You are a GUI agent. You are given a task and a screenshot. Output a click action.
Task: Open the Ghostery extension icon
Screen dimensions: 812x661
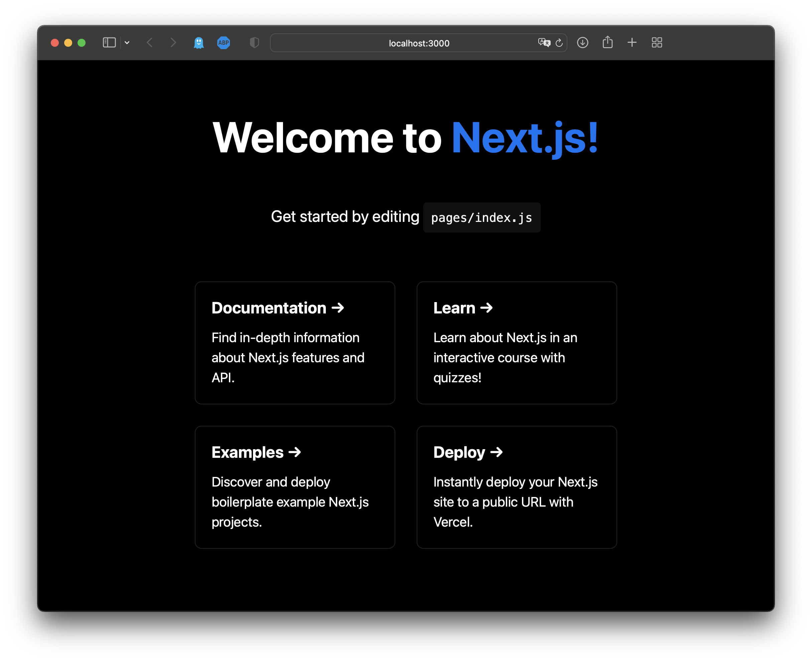pyautogui.click(x=199, y=43)
